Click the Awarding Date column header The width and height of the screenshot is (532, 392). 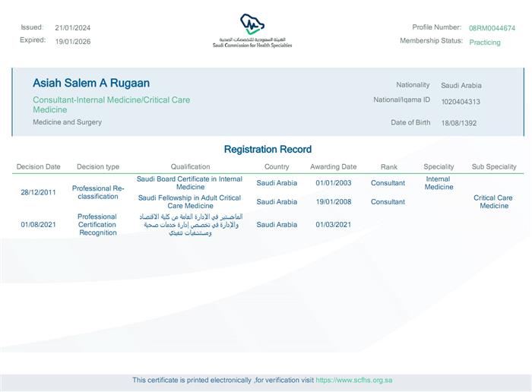tap(333, 166)
